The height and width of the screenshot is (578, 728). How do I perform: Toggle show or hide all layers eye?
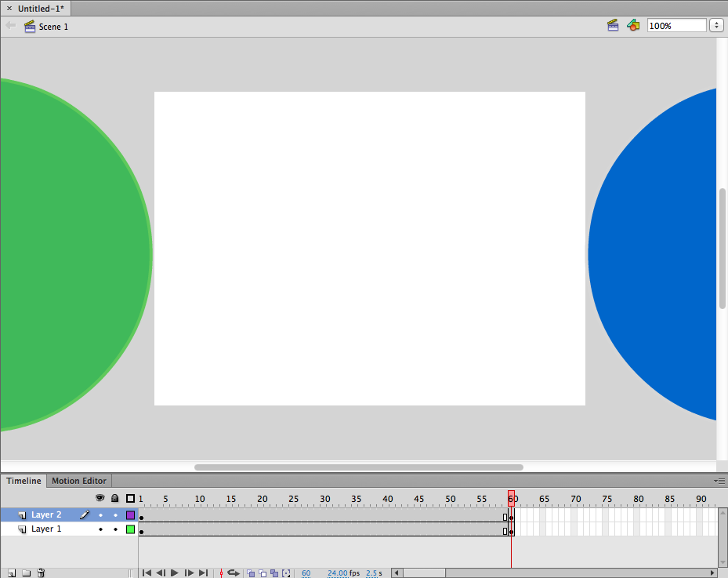tap(100, 498)
